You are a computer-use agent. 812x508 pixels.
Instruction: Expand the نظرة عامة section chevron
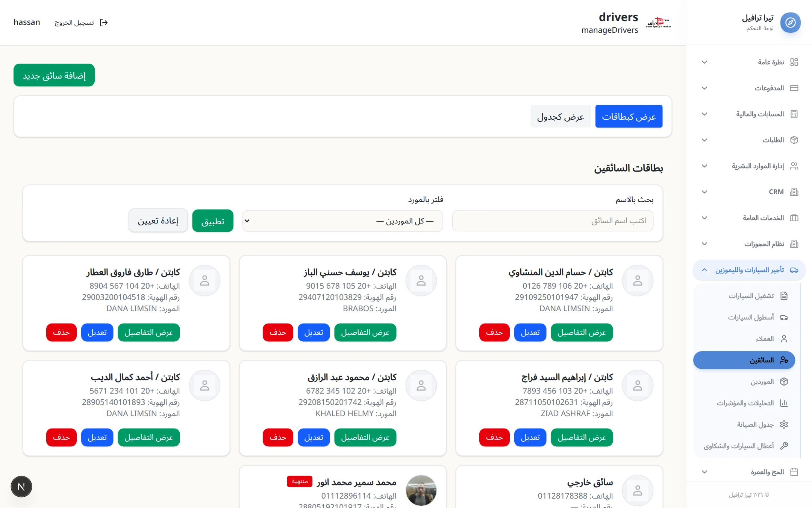click(x=704, y=62)
